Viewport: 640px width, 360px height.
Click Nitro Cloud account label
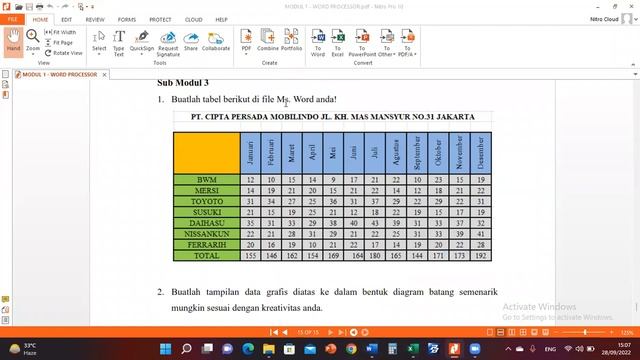[x=604, y=19]
